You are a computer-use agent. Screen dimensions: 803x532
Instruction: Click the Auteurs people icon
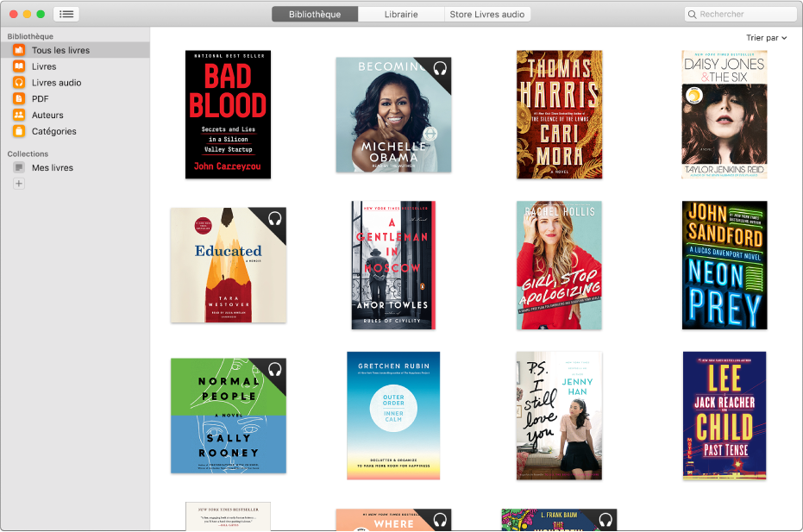(x=19, y=115)
